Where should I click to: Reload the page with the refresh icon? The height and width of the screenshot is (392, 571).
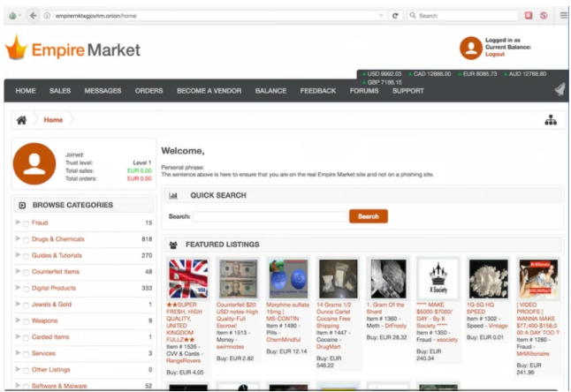click(x=395, y=16)
